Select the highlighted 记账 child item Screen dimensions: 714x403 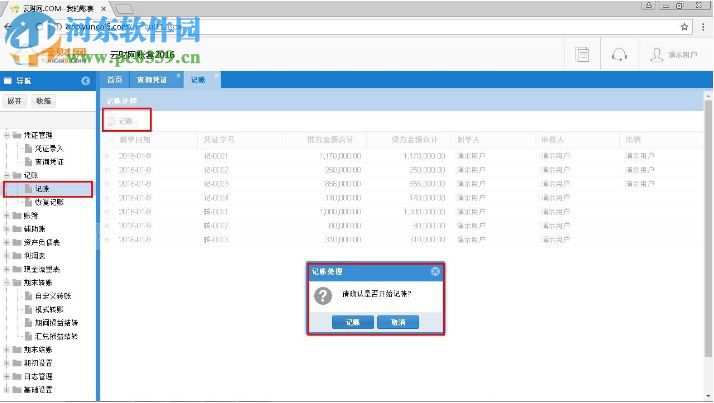pos(48,189)
